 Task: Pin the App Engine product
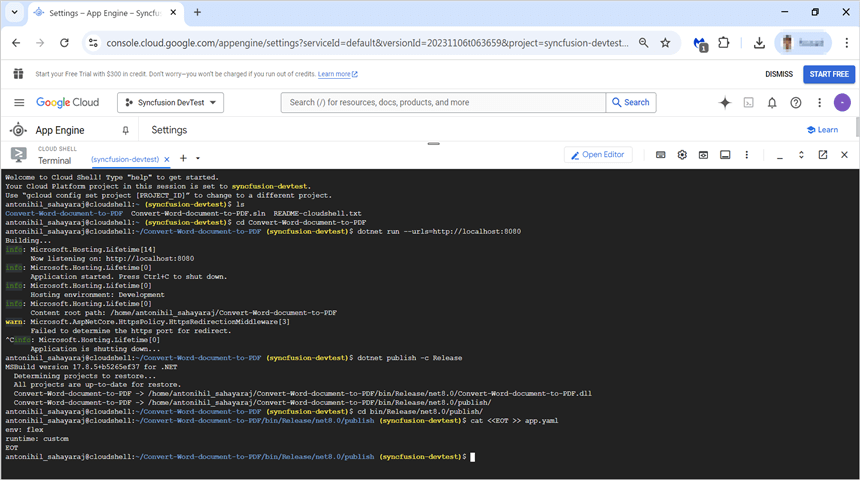coord(125,130)
